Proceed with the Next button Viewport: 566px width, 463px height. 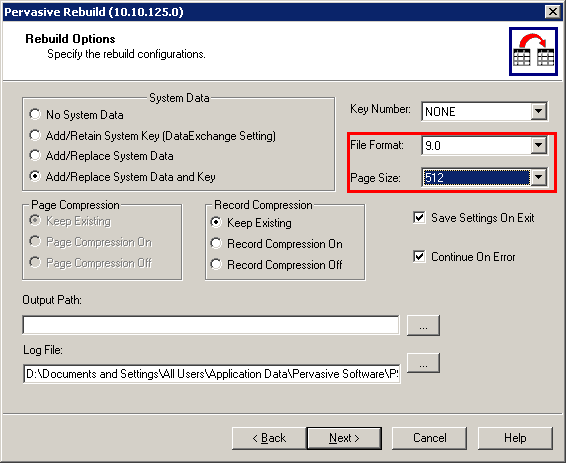click(x=344, y=438)
